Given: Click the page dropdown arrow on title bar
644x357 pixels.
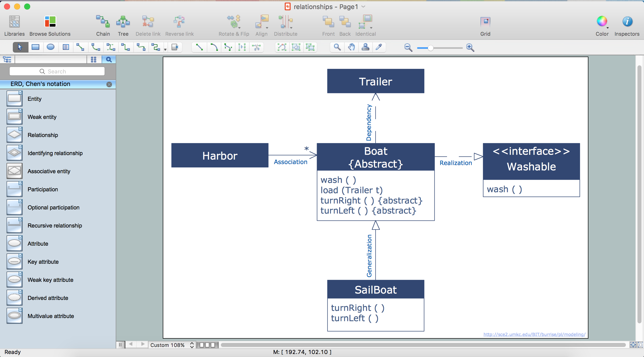Looking at the screenshot, I should 363,7.
